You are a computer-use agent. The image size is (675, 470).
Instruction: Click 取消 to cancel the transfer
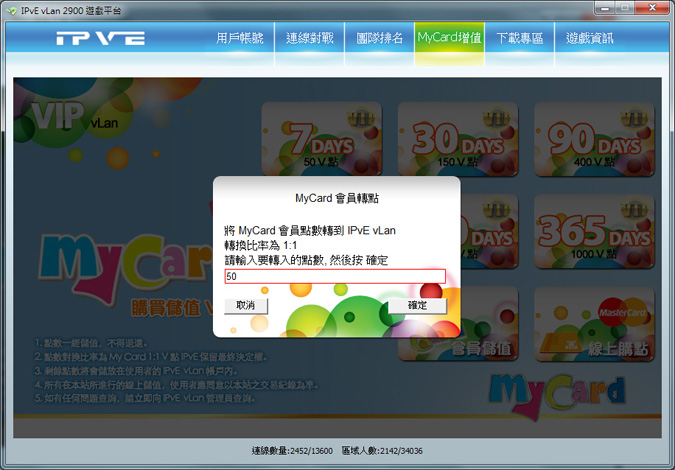point(246,306)
